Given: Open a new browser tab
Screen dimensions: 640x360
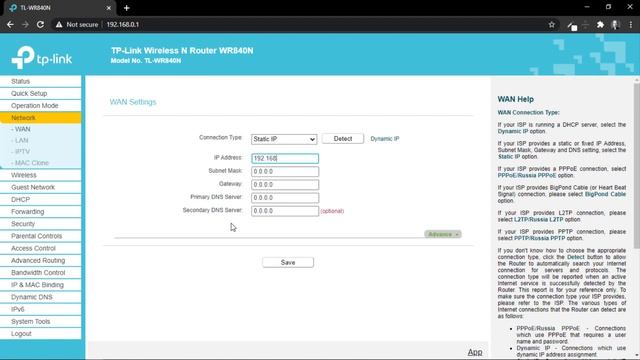Looking at the screenshot, I should click(127, 8).
